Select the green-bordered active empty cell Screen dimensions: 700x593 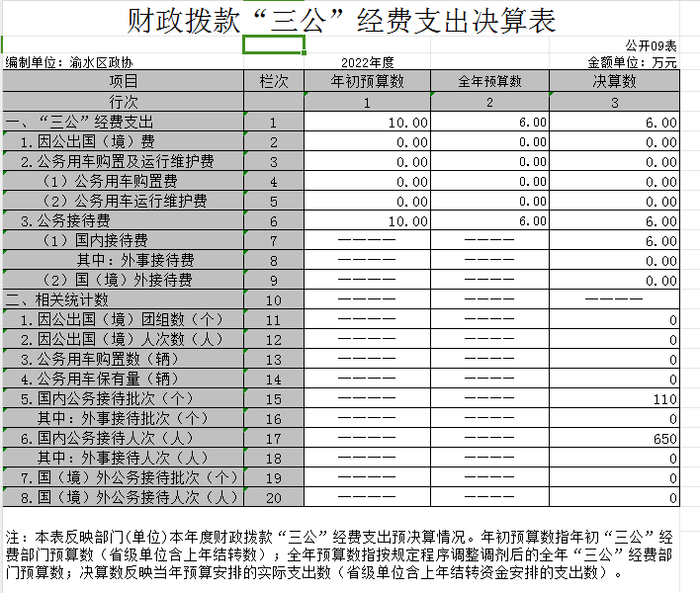tap(274, 45)
